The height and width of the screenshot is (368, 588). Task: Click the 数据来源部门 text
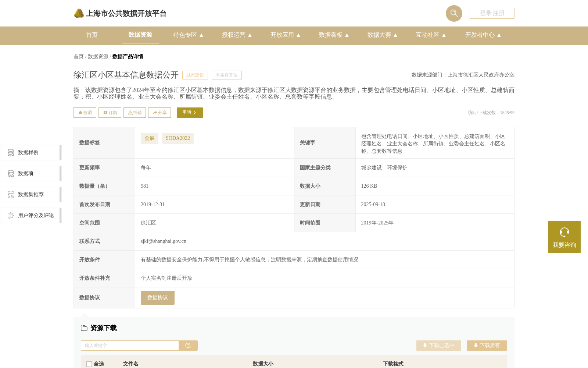pos(463,75)
